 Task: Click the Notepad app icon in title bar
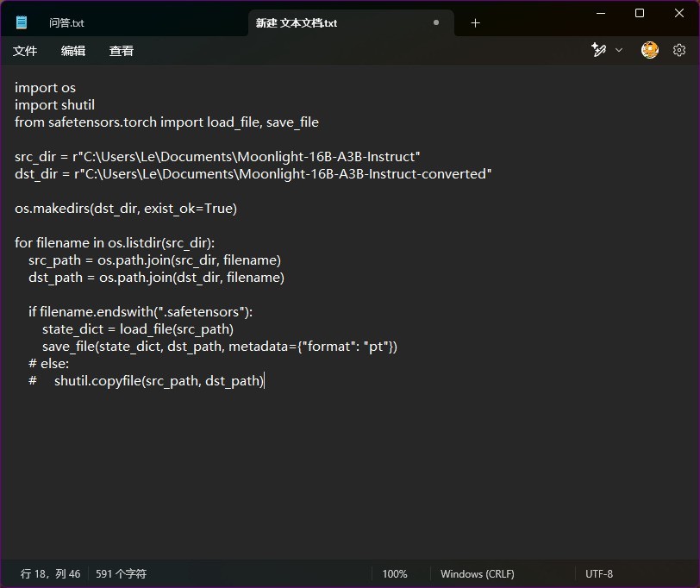[x=22, y=23]
